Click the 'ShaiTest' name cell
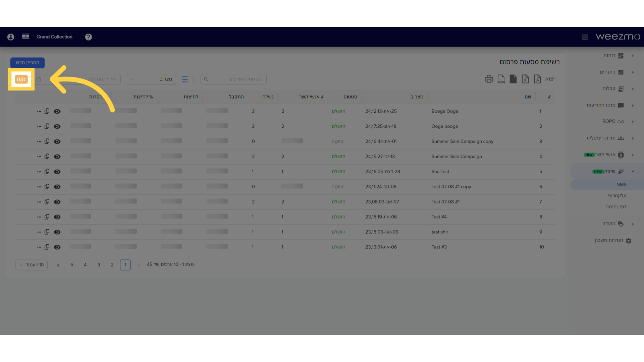This screenshot has width=644, height=362. click(x=440, y=172)
